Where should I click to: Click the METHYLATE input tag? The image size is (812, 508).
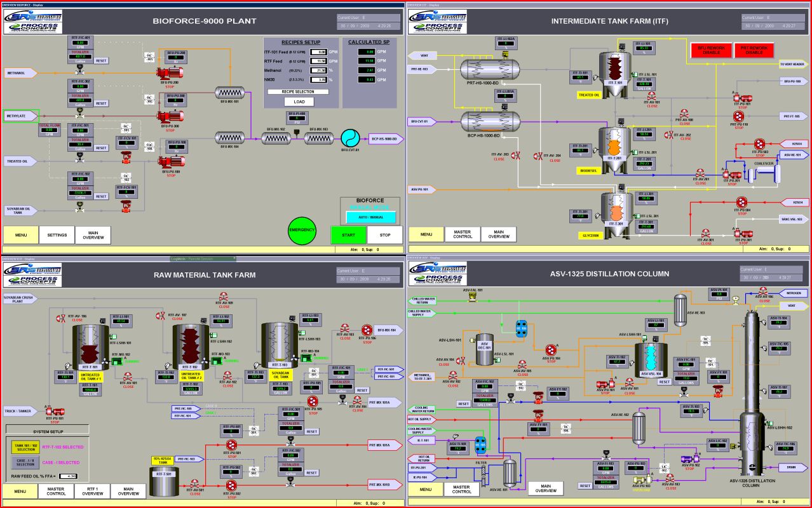pos(22,116)
